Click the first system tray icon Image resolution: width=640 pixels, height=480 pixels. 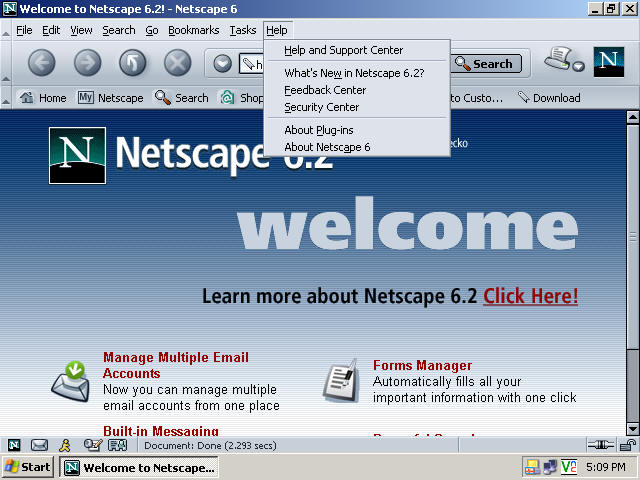click(x=532, y=467)
